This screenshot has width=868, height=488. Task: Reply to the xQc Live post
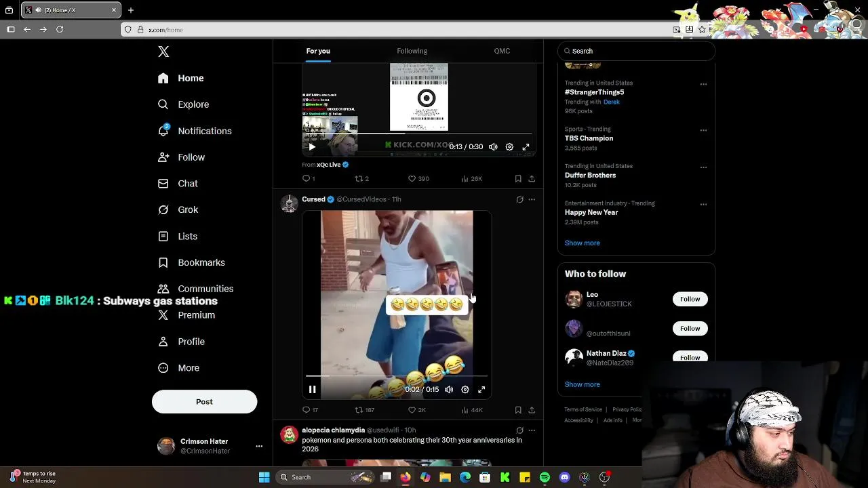pyautogui.click(x=309, y=179)
